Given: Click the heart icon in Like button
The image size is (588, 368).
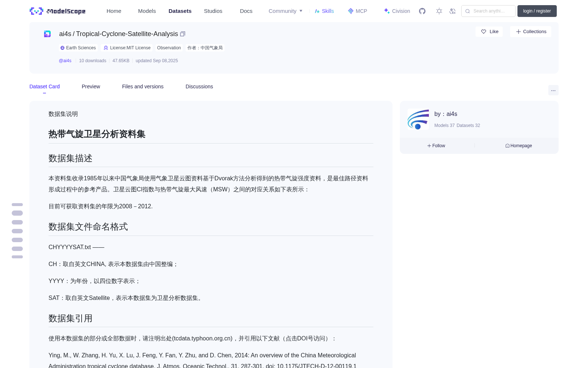Looking at the screenshot, I should click(x=484, y=32).
